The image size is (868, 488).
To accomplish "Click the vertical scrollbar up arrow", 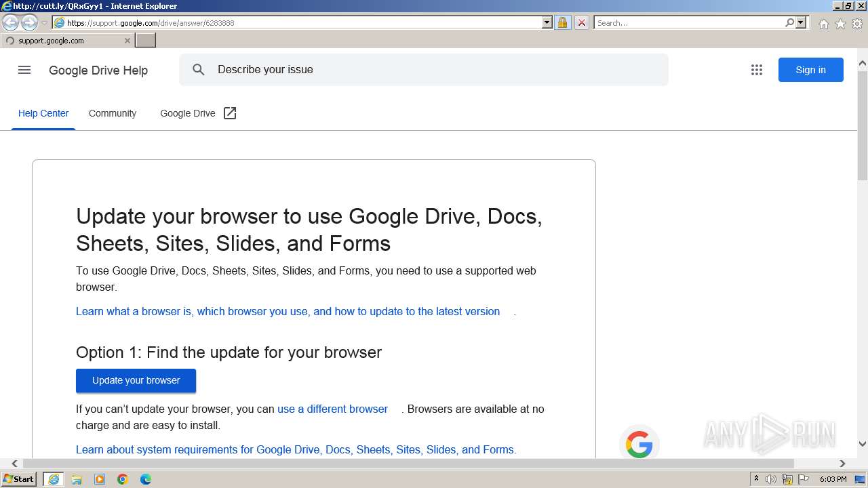I will click(x=862, y=64).
